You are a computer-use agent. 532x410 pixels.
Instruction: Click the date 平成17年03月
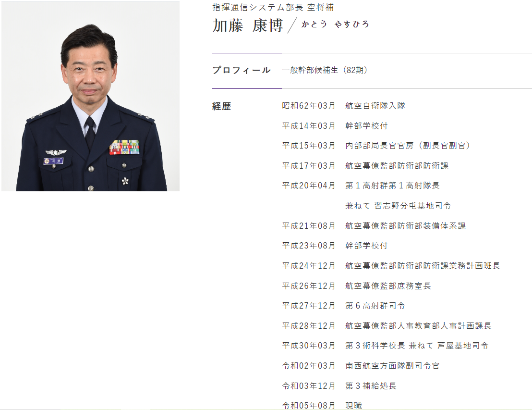[x=308, y=166]
